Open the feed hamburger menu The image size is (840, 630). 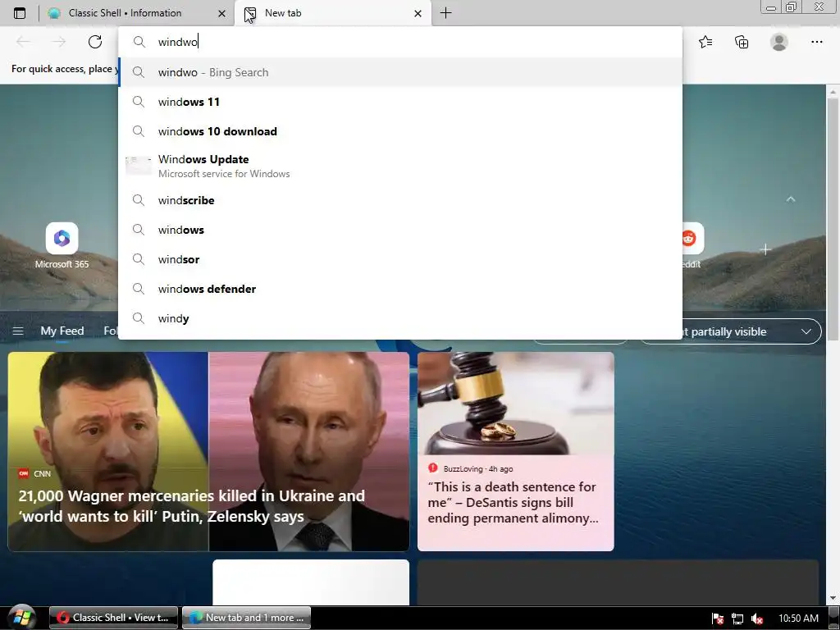click(x=18, y=331)
